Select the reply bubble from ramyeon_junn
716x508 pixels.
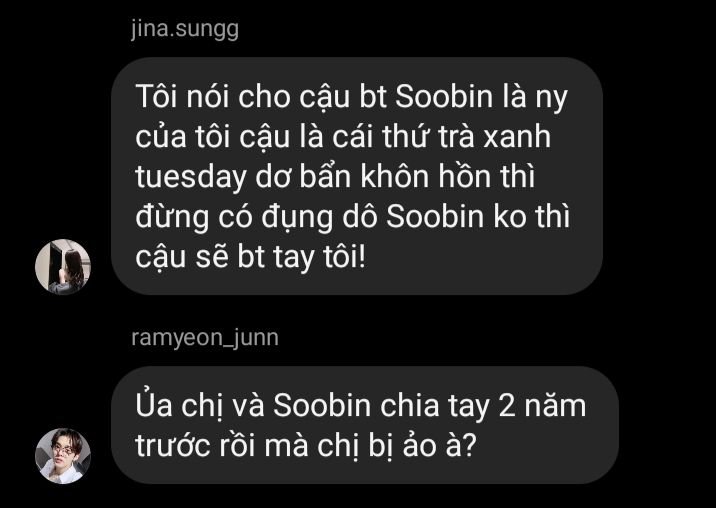[365, 425]
